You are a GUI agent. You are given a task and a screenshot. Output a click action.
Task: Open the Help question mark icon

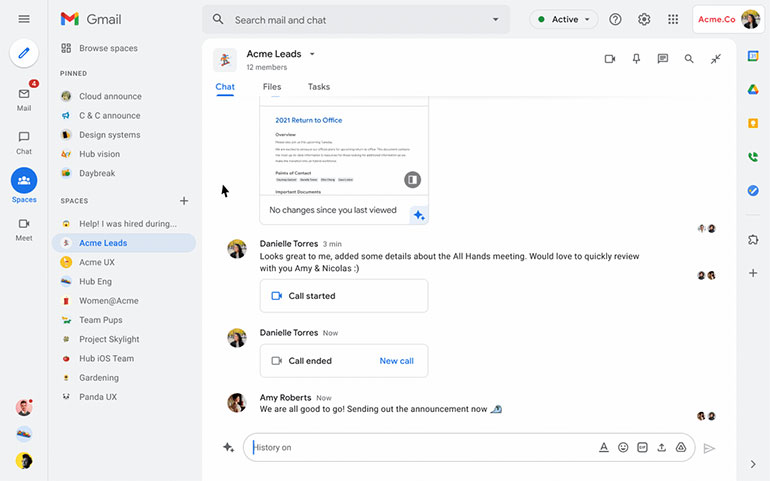point(615,19)
